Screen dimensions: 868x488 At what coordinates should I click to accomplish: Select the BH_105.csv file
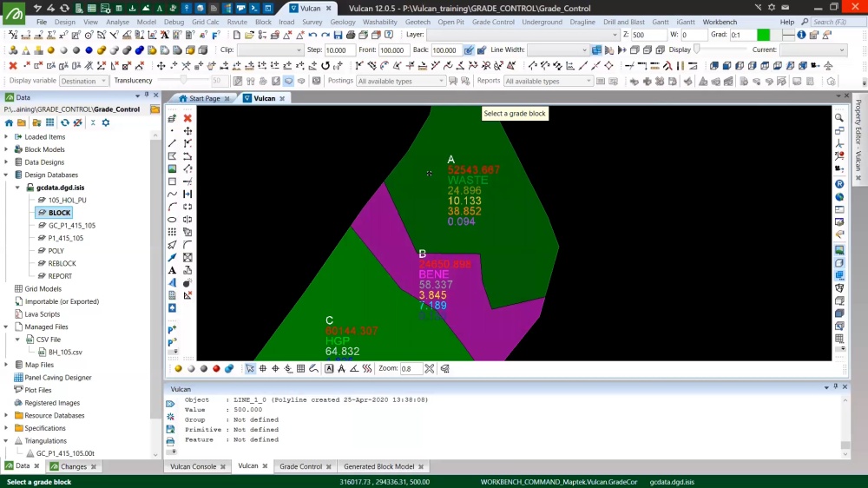coord(65,353)
